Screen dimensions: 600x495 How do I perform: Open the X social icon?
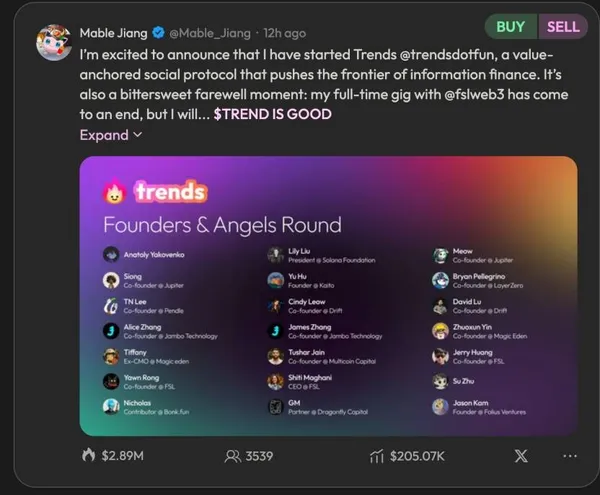pos(520,456)
